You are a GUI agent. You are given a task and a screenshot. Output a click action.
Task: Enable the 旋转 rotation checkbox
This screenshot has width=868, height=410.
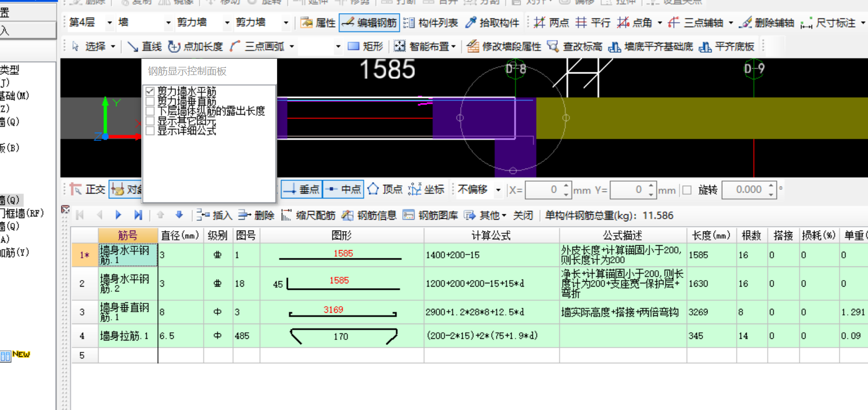(687, 190)
